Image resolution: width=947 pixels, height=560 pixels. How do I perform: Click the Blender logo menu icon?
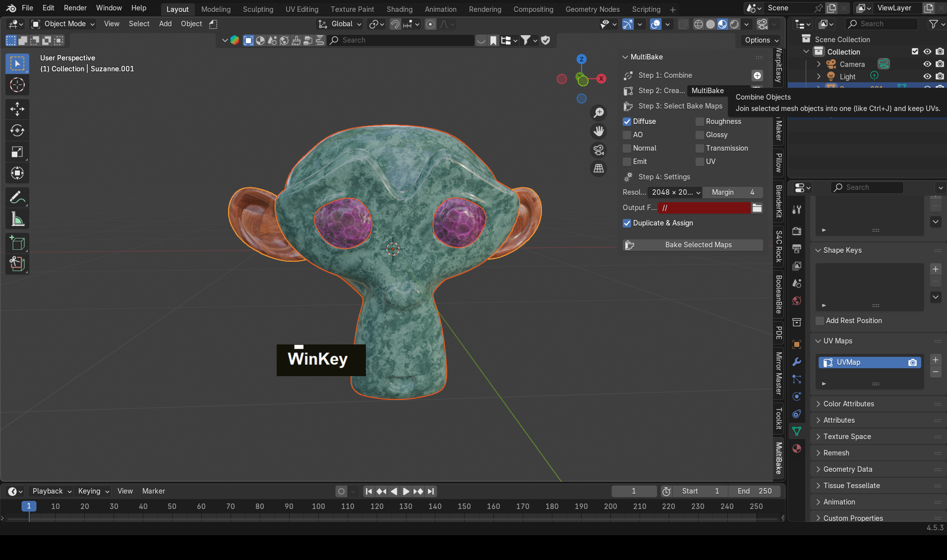coord(11,8)
